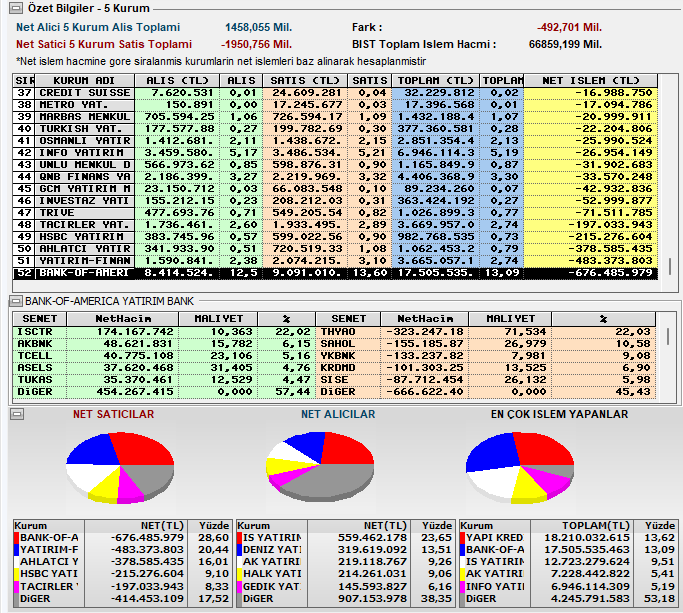The width and height of the screenshot is (683, 613).
Task: Click the TUKAS stock row
Action: pos(164,380)
